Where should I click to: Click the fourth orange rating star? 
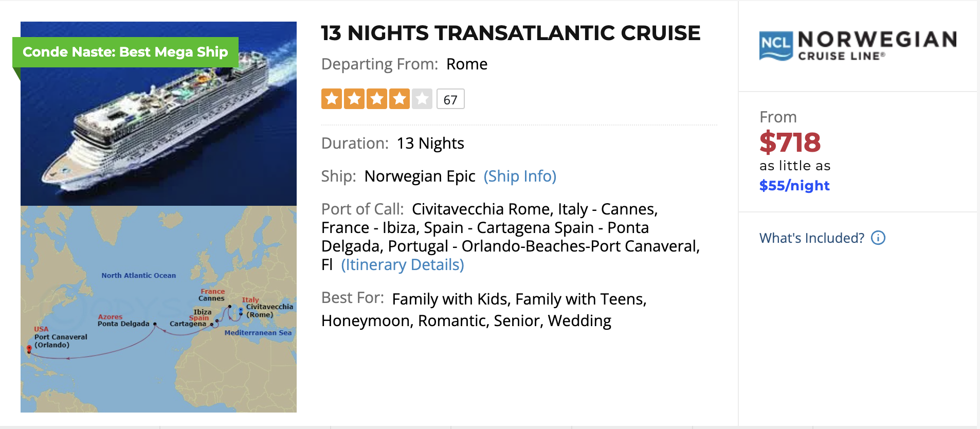point(400,99)
